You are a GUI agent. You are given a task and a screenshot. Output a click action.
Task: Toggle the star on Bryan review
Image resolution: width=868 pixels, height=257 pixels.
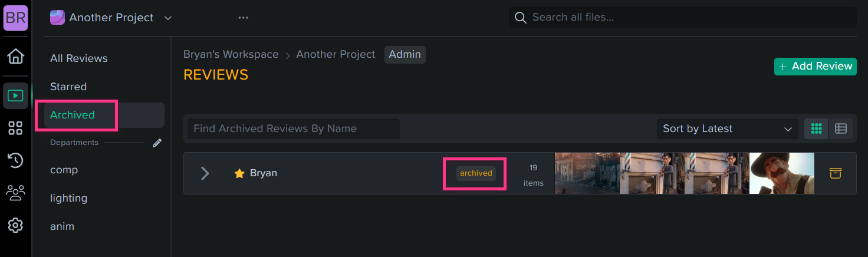coord(239,173)
